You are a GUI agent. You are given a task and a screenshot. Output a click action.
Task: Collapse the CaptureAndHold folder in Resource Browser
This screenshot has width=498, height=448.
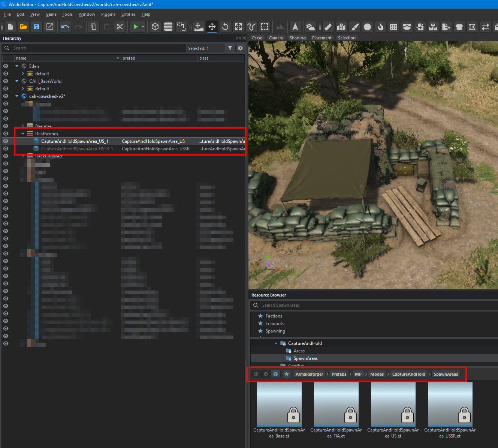tap(276, 343)
